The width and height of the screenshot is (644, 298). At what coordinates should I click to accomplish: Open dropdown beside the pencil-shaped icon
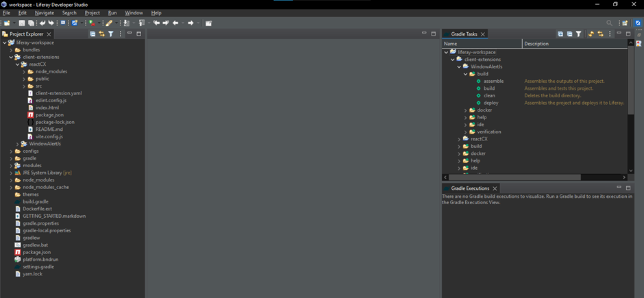point(116,23)
